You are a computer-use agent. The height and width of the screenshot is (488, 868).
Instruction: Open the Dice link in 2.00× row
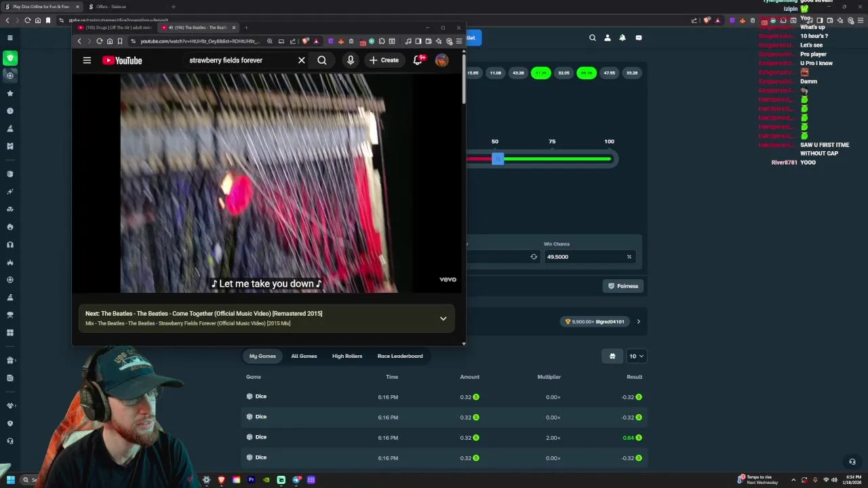tap(261, 437)
